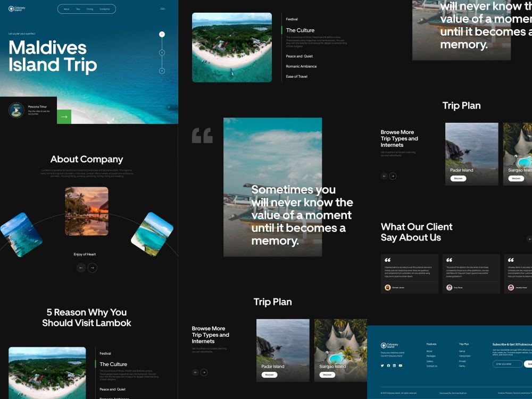532x399 pixels.
Task: Click the next arrow under Enjoy of Heart
Action: click(92, 268)
